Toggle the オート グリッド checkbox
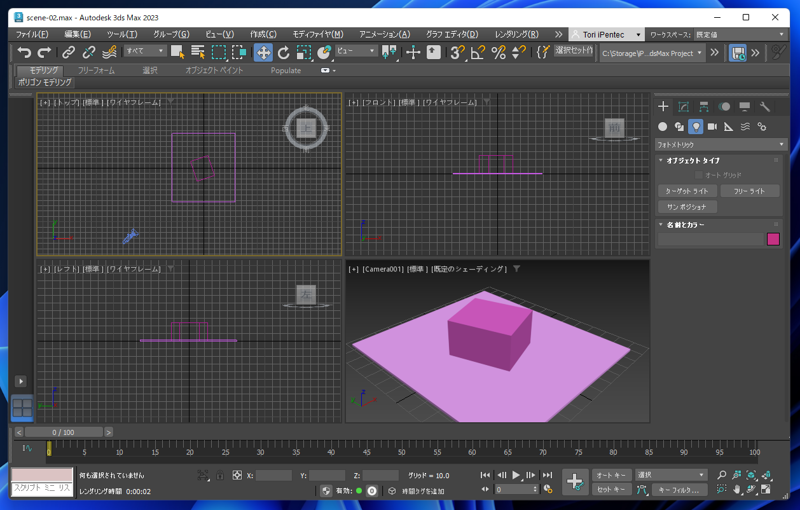Image resolution: width=800 pixels, height=510 pixels. point(699,175)
